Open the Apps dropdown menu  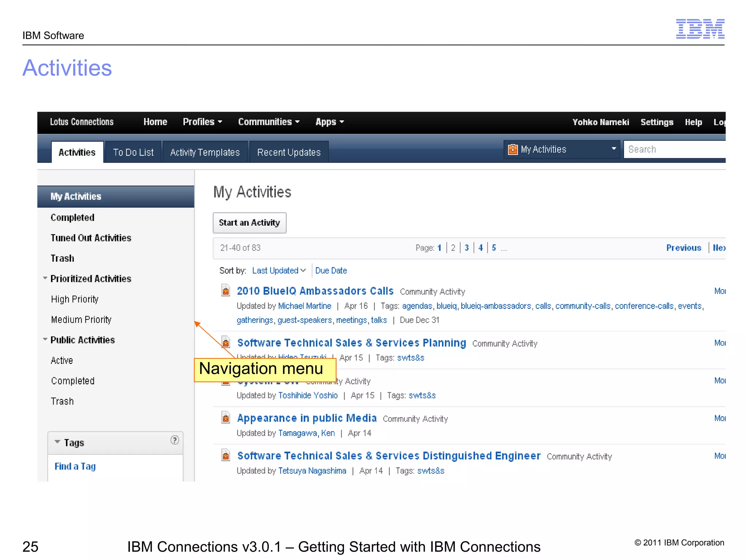coord(330,122)
